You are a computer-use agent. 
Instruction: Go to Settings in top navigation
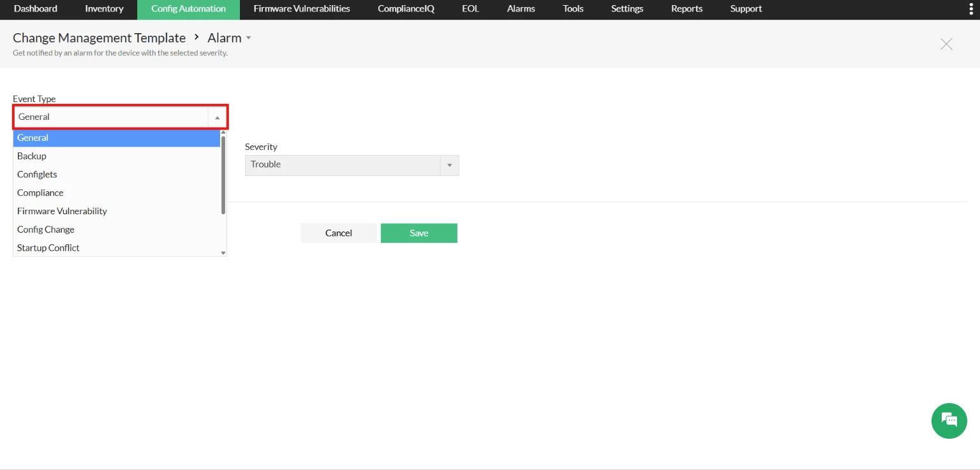point(627,9)
